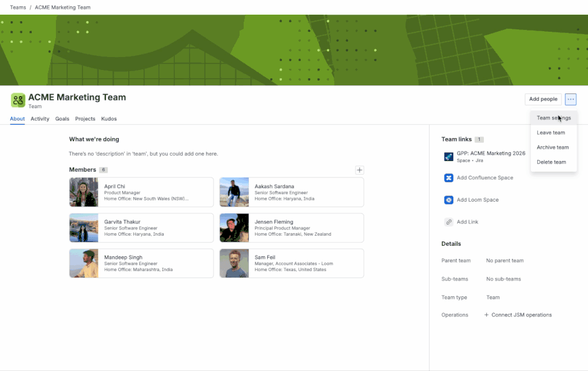Click the team description placeholder text

pos(143,154)
